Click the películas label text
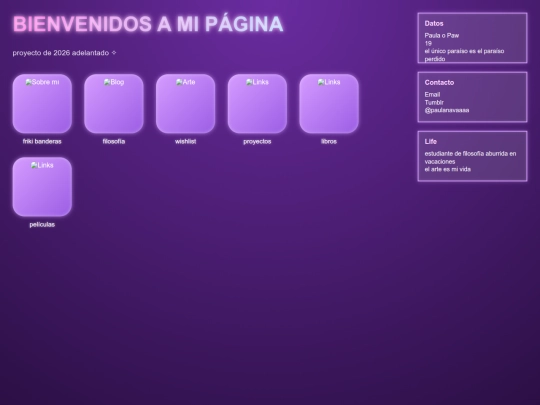 pos(42,225)
